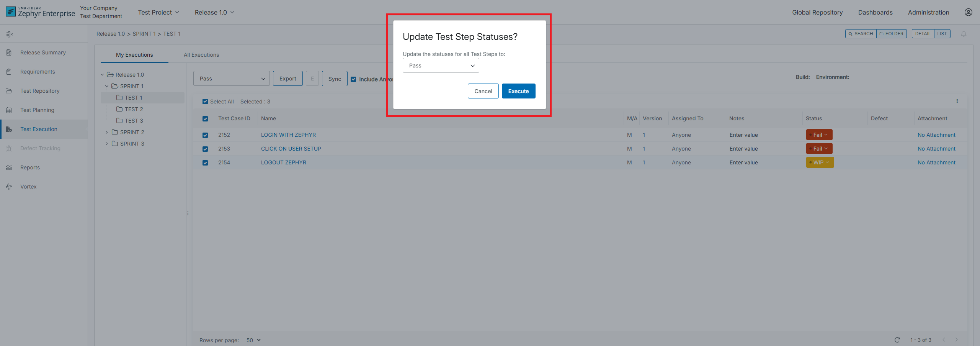Open the Pass status dropdown in dialog
The image size is (980, 346).
click(x=441, y=66)
